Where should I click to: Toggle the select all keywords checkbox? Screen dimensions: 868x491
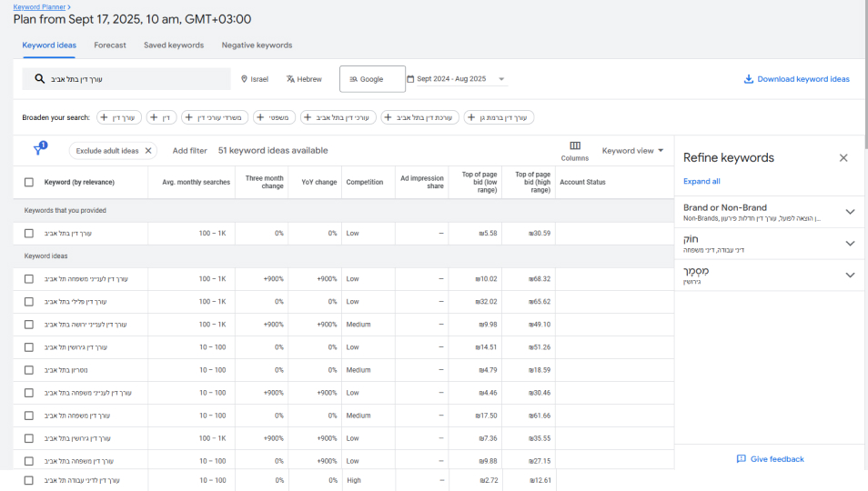29,182
